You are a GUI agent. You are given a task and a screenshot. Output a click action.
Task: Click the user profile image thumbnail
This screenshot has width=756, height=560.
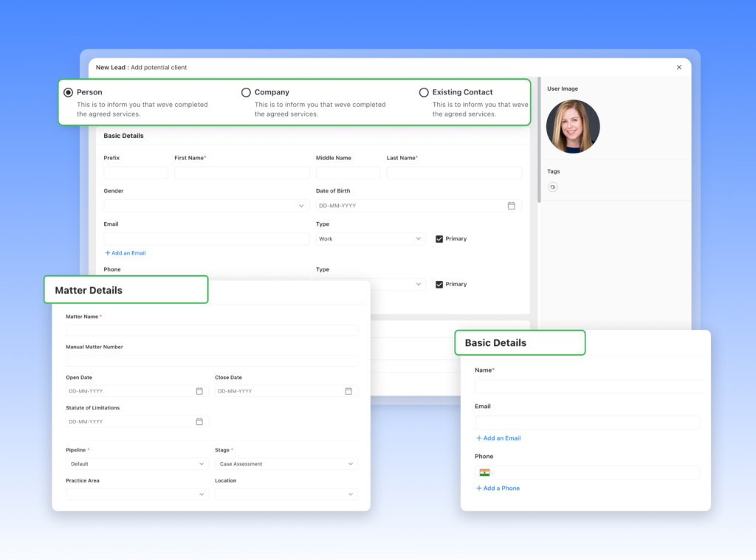tap(573, 126)
